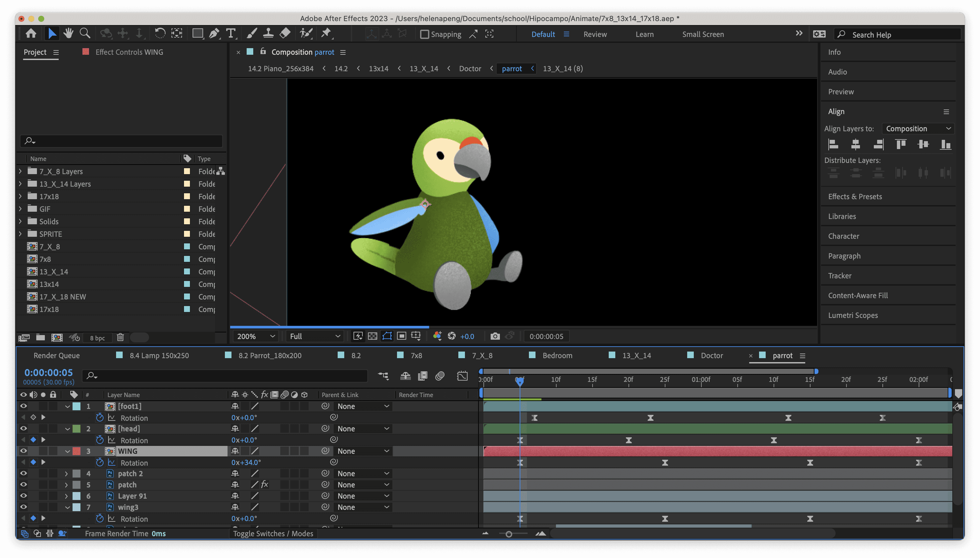
Task: Open the Effects & Presets panel
Action: click(855, 197)
